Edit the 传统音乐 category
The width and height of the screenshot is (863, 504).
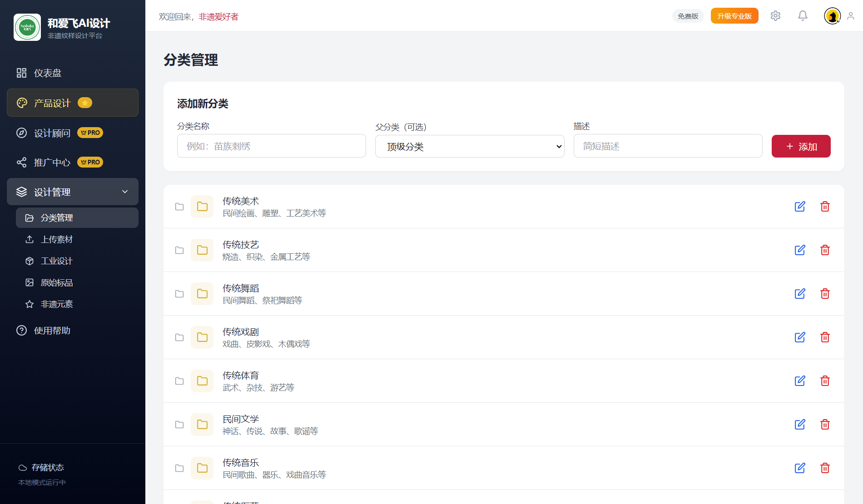(x=800, y=468)
